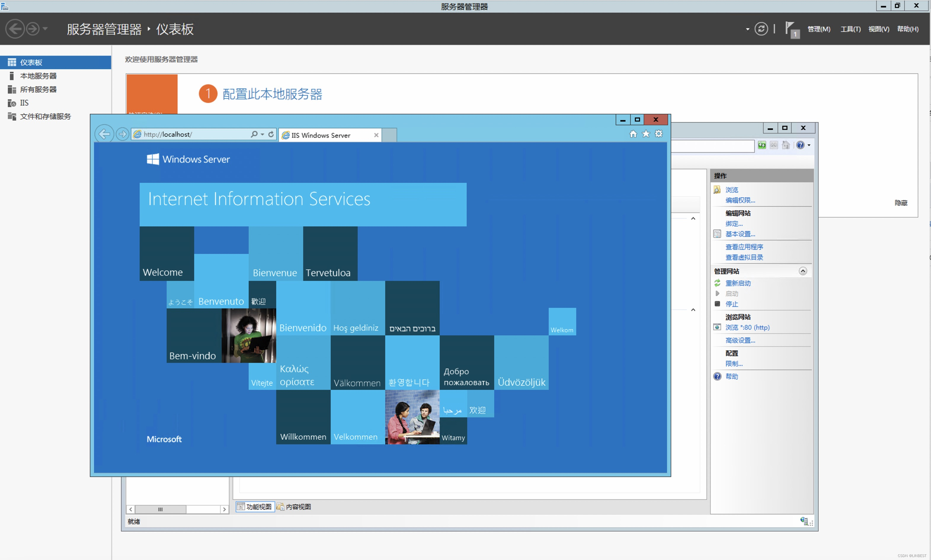Click 隐藏 to hide the welcome tile
Viewport: 931px width, 560px height.
[x=900, y=203]
